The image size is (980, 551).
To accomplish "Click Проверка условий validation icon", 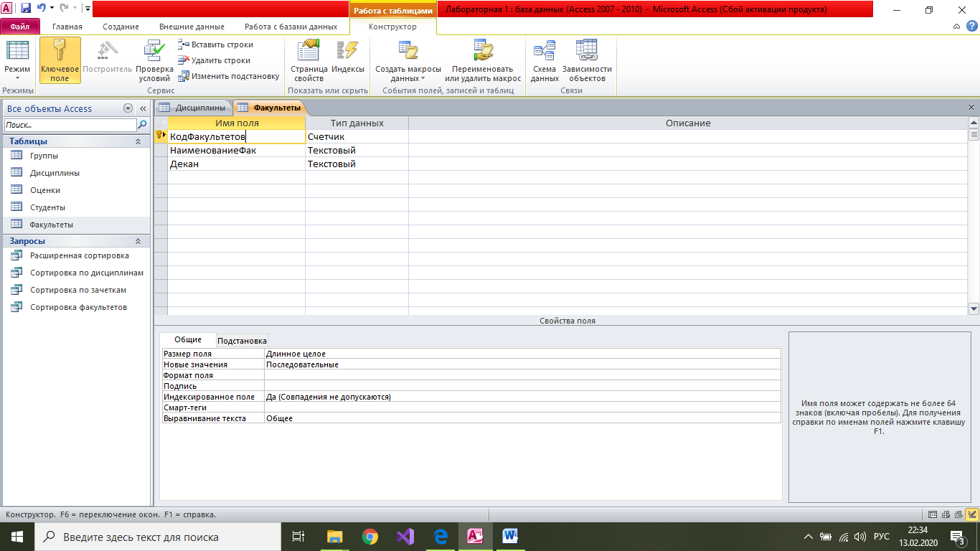I will click(154, 60).
